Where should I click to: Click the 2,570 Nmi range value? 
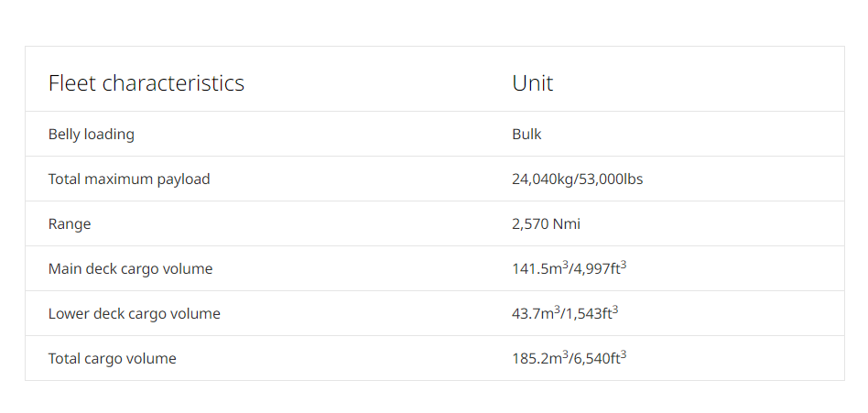click(x=547, y=223)
